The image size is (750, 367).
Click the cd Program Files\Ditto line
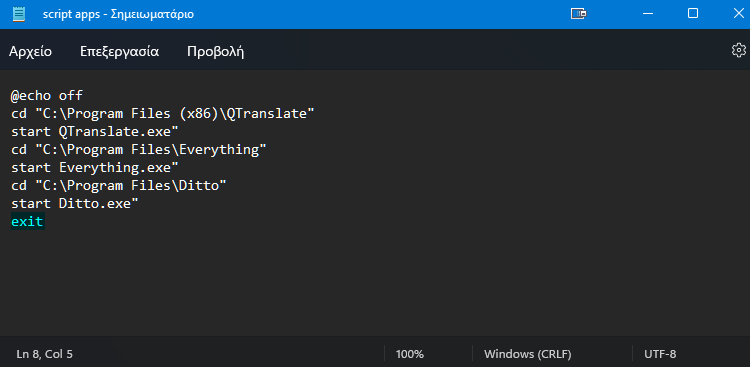(x=119, y=186)
